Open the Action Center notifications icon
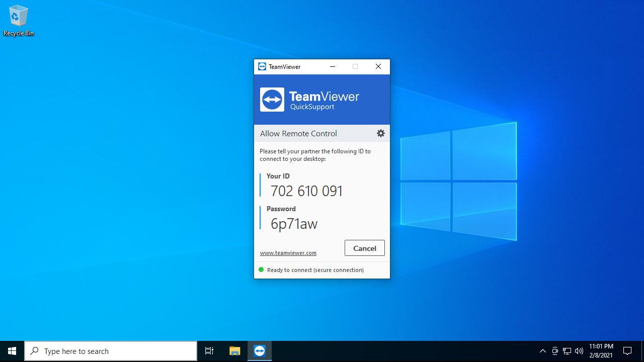The height and width of the screenshot is (362, 644). coord(627,351)
